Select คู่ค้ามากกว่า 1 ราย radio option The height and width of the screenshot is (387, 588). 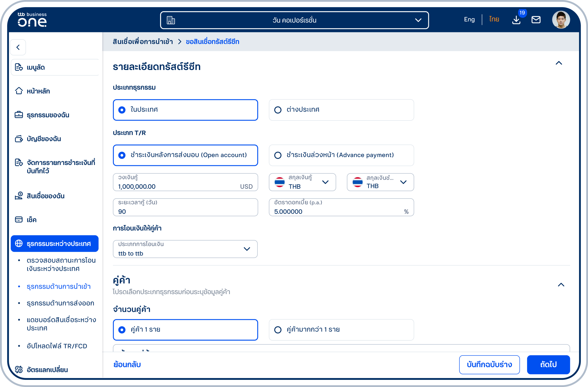[341, 330]
